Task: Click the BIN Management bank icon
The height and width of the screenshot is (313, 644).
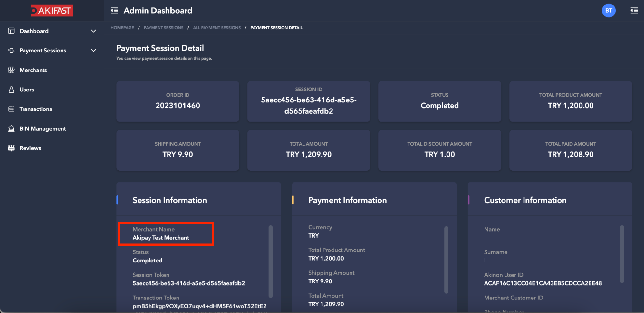Action: [11, 128]
